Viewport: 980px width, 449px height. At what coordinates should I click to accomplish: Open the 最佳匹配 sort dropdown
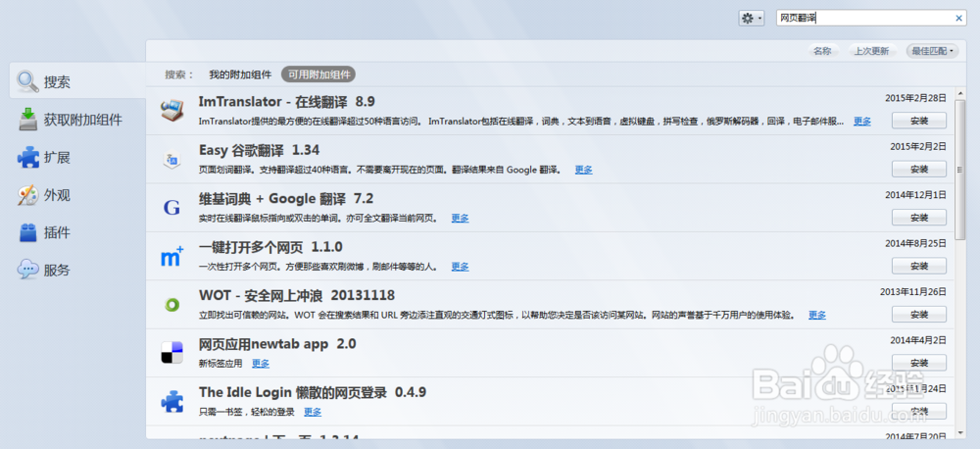(x=933, y=51)
